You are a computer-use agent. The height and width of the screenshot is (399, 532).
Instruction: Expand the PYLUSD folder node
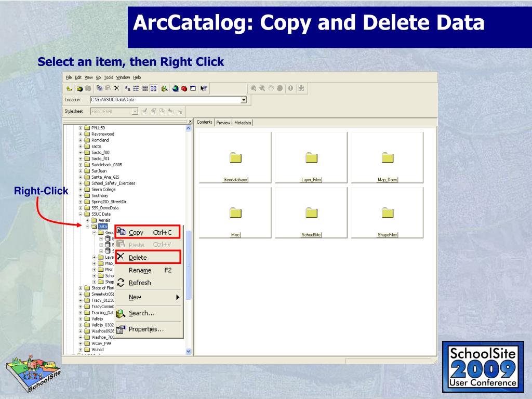coord(81,128)
